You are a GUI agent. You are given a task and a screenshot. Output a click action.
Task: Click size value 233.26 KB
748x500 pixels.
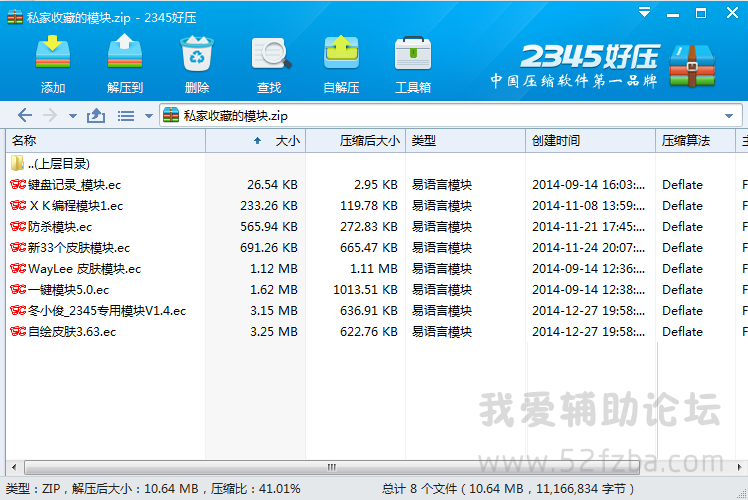(269, 206)
